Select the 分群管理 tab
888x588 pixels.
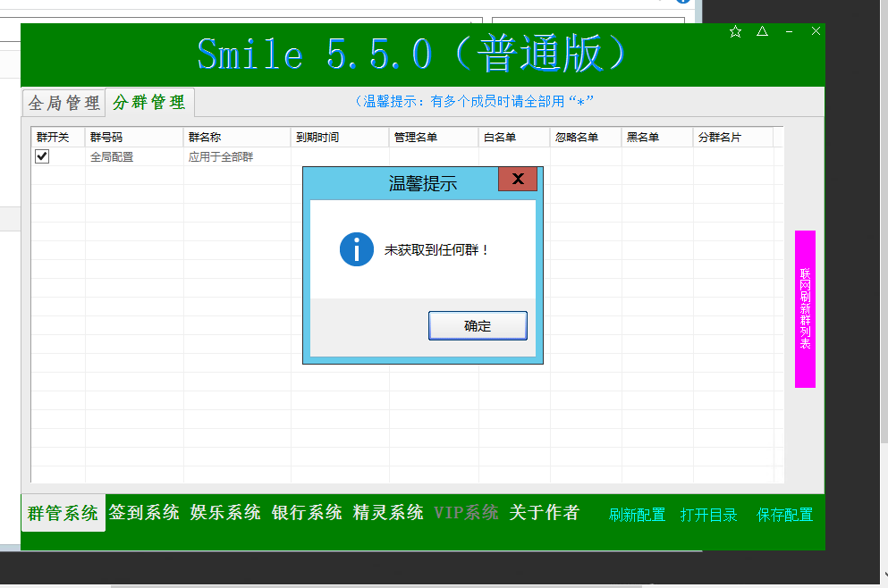click(x=149, y=103)
